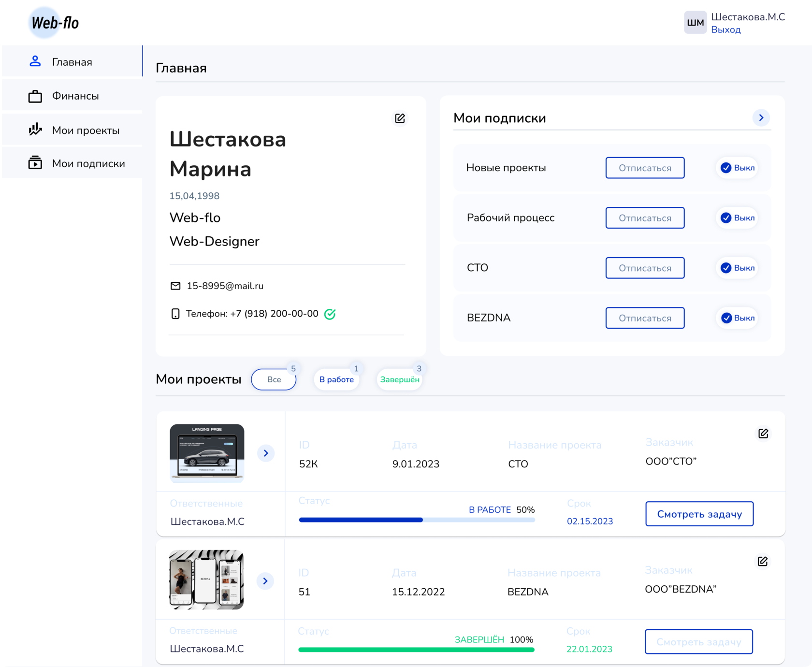Toggle Выкл switch for Новые проекты

click(737, 168)
